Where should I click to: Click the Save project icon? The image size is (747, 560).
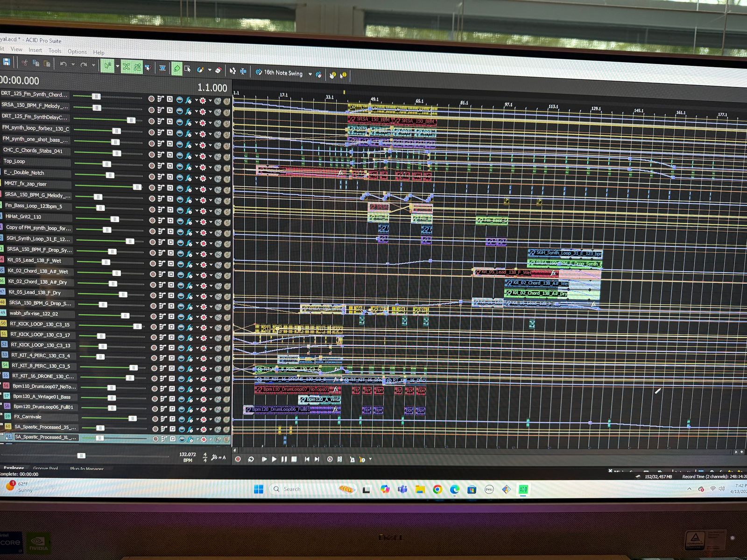(x=6, y=62)
